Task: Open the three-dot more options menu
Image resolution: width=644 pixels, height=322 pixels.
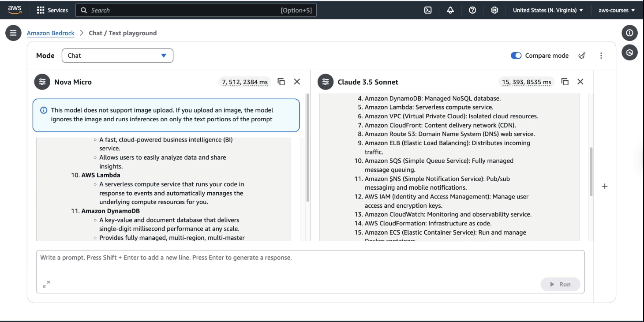Action: tap(601, 56)
